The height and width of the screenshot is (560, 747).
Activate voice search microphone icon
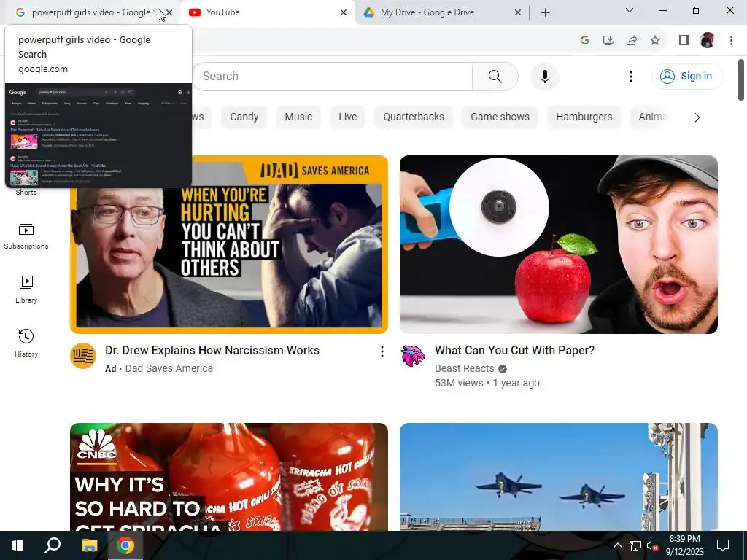[x=544, y=76]
